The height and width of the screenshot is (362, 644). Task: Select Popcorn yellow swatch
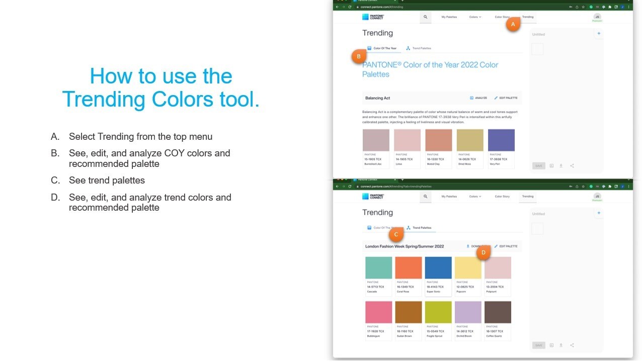point(468,267)
